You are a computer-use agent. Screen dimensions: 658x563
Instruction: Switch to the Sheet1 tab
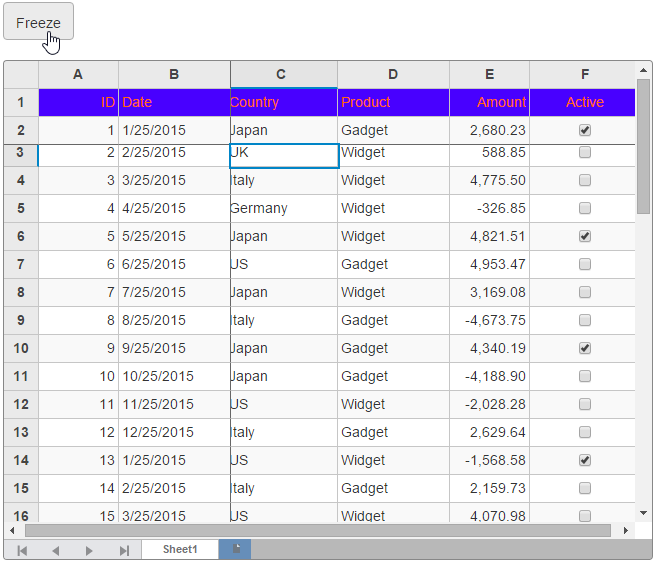point(180,550)
